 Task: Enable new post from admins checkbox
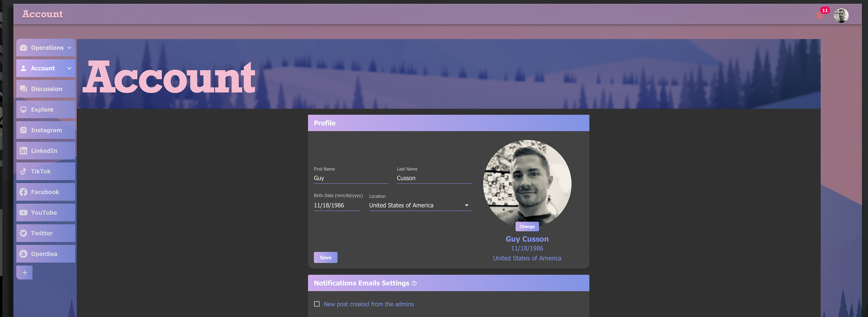tap(317, 304)
